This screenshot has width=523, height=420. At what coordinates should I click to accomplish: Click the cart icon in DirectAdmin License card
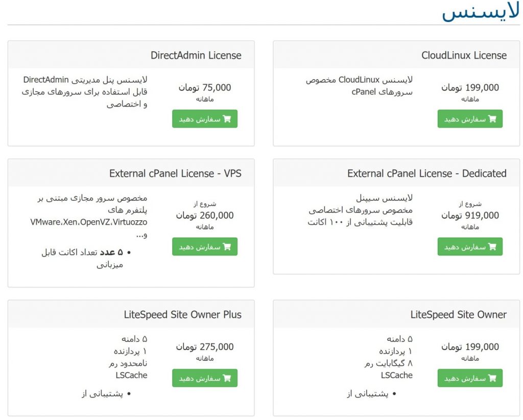[227, 119]
